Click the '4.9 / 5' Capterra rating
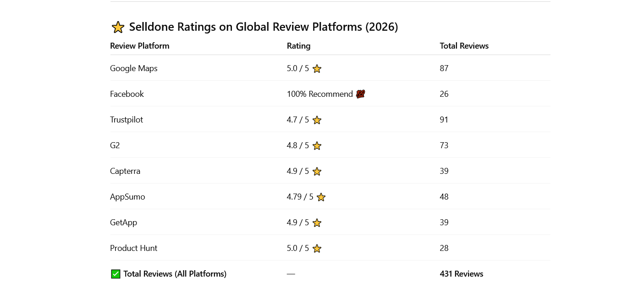Screen dimensions: 644x289 298,171
